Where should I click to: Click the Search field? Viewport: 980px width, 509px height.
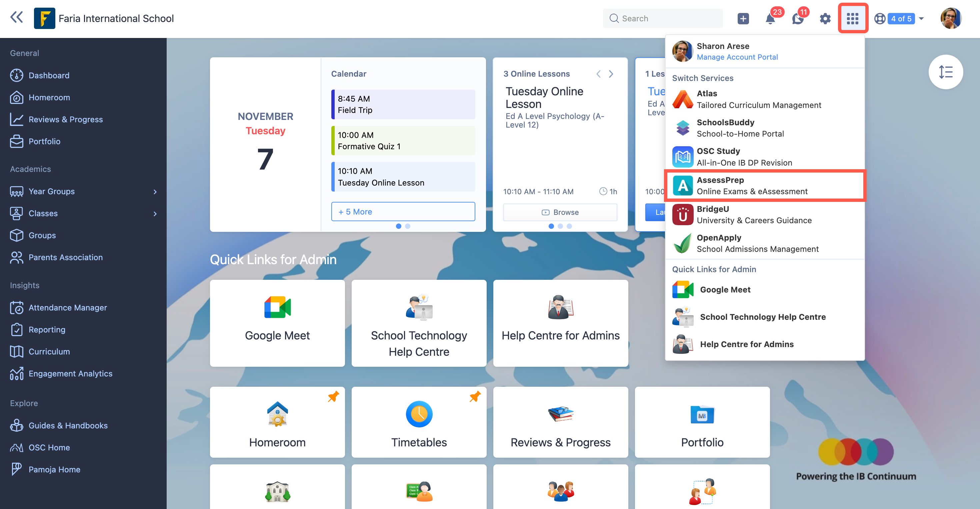click(x=663, y=18)
